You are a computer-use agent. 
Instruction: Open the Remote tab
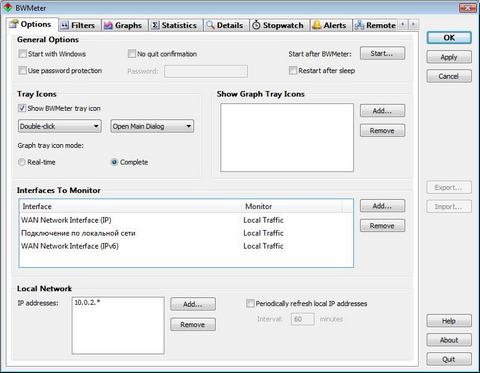coord(376,25)
